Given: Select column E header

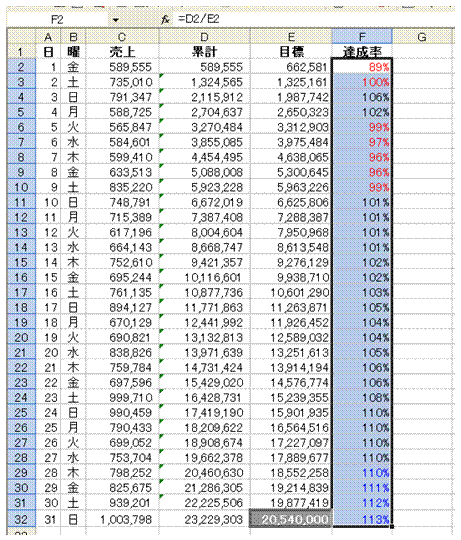Looking at the screenshot, I should pyautogui.click(x=291, y=37).
